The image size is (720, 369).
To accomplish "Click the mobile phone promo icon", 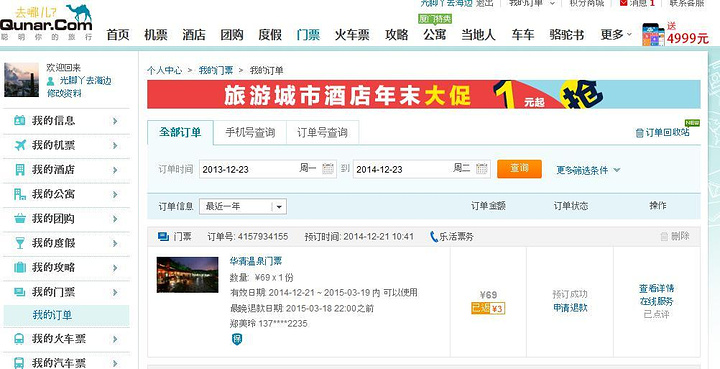I will point(653,35).
